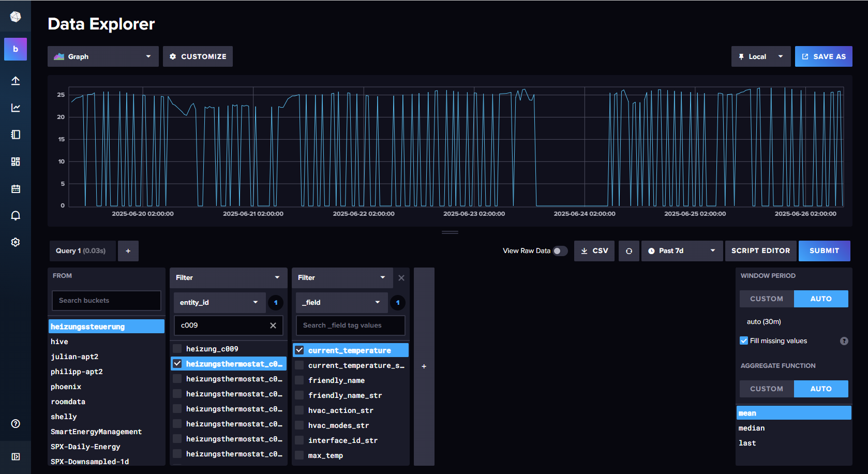Viewport: 868px width, 474px height.
Task: Click the refresh query icon button
Action: [x=628, y=251]
